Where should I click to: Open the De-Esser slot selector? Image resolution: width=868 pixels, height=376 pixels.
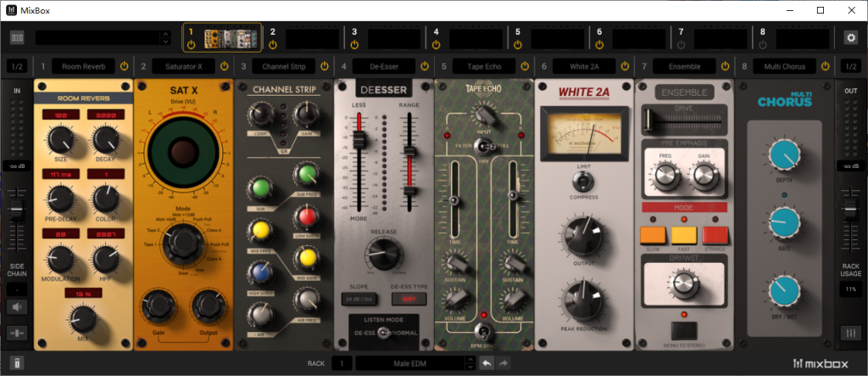(x=384, y=66)
